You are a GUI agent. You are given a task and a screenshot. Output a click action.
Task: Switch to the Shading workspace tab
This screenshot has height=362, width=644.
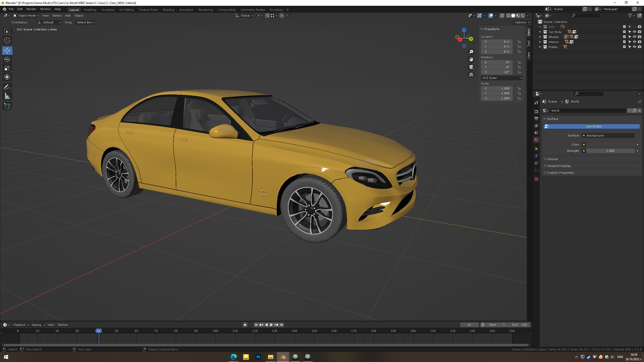click(x=168, y=10)
